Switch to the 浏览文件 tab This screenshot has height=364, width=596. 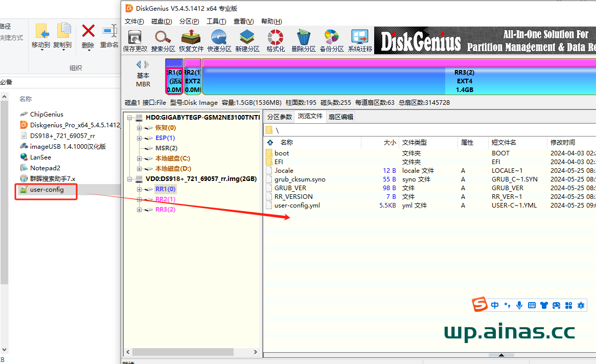click(310, 117)
